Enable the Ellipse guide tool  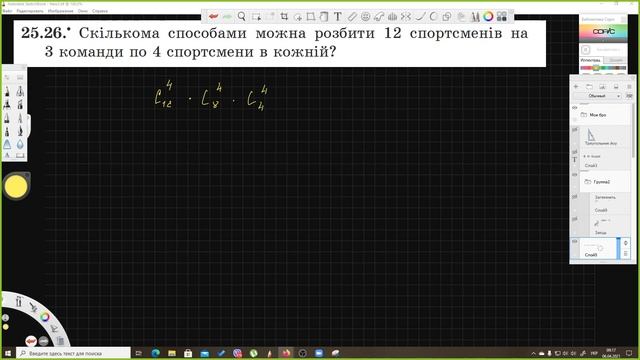[365, 17]
